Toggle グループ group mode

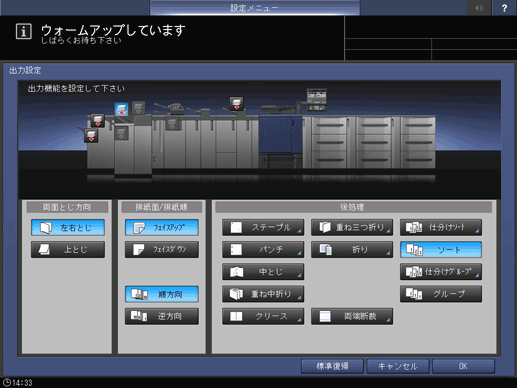[441, 294]
